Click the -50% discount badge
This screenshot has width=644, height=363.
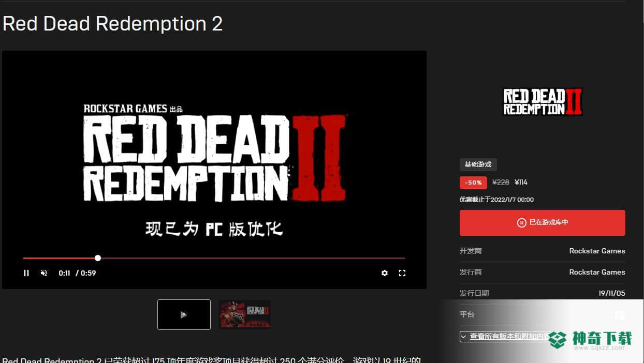pos(473,183)
